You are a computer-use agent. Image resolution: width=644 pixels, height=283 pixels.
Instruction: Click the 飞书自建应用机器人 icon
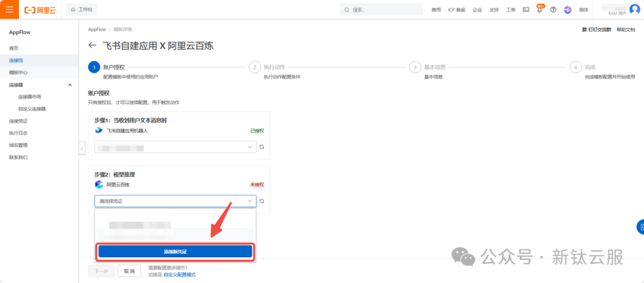tap(99, 130)
